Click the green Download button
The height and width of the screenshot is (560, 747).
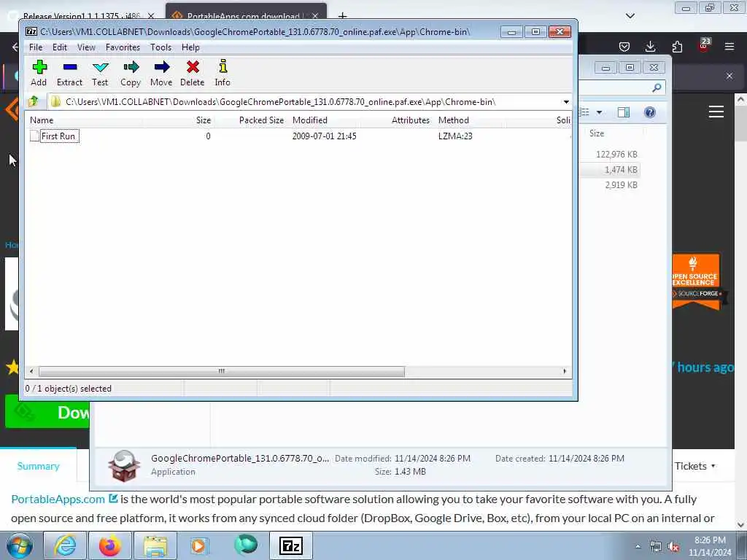(x=47, y=411)
